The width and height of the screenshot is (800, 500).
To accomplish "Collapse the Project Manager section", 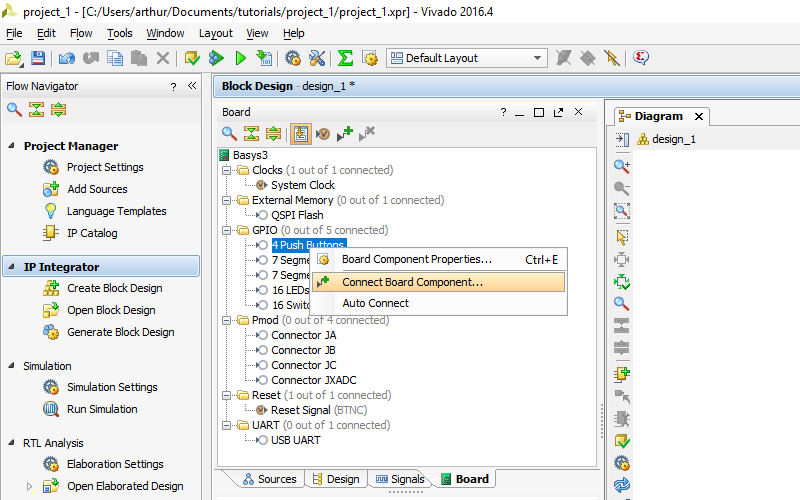I will pyautogui.click(x=11, y=146).
